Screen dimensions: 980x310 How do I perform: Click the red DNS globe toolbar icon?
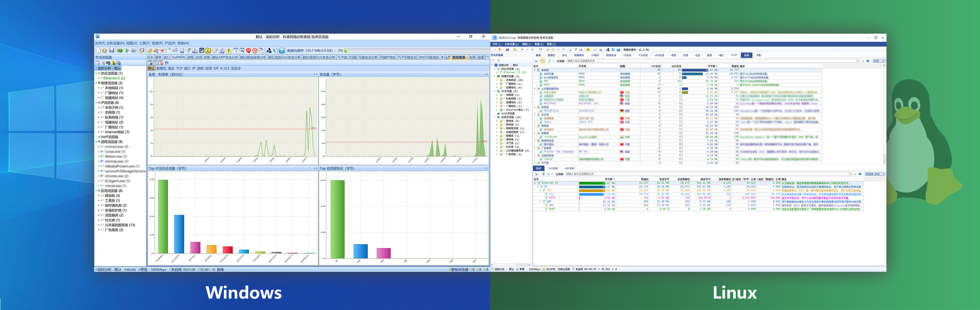point(255,51)
